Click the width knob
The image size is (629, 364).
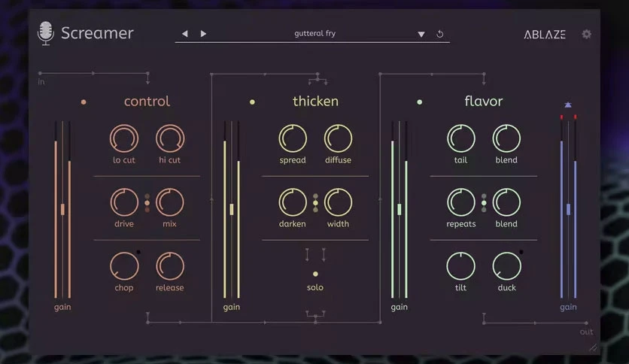[338, 202]
